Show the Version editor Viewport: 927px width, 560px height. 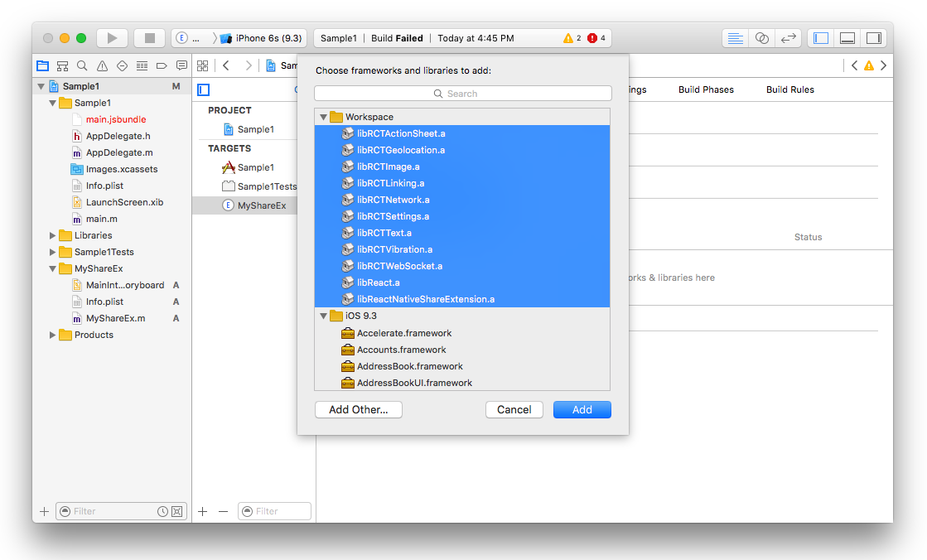pos(788,38)
